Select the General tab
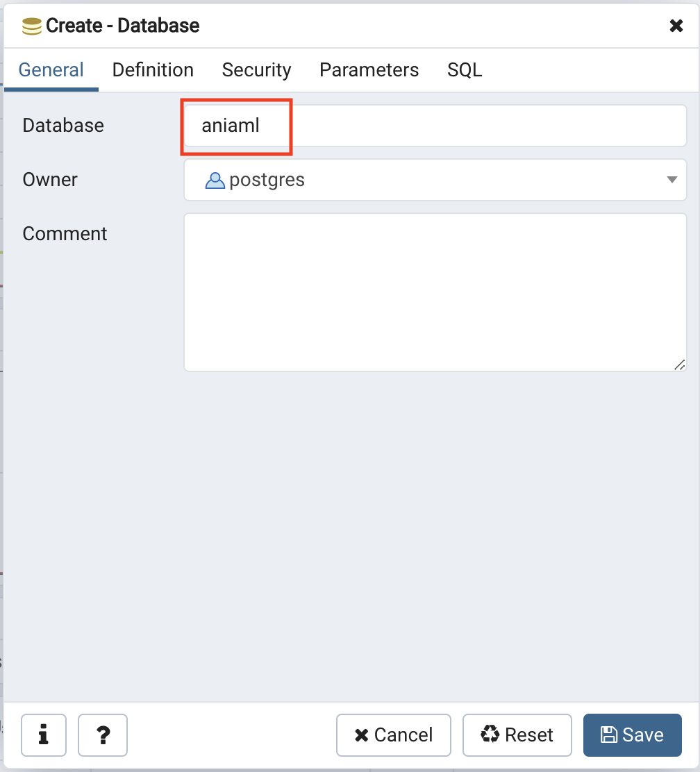Screen dimensions: 700x772 (x=51, y=70)
